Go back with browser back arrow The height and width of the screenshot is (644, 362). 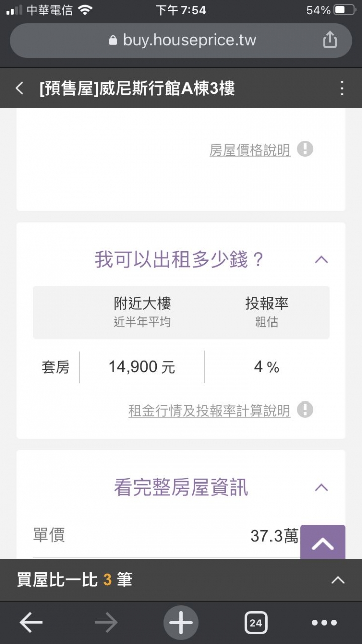click(31, 623)
